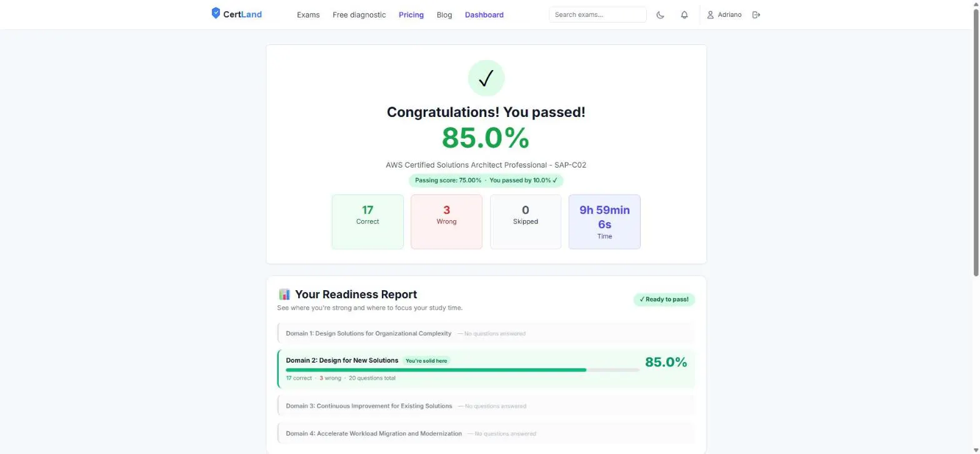
Task: Click the Ready to pass! badge
Action: [x=664, y=300]
